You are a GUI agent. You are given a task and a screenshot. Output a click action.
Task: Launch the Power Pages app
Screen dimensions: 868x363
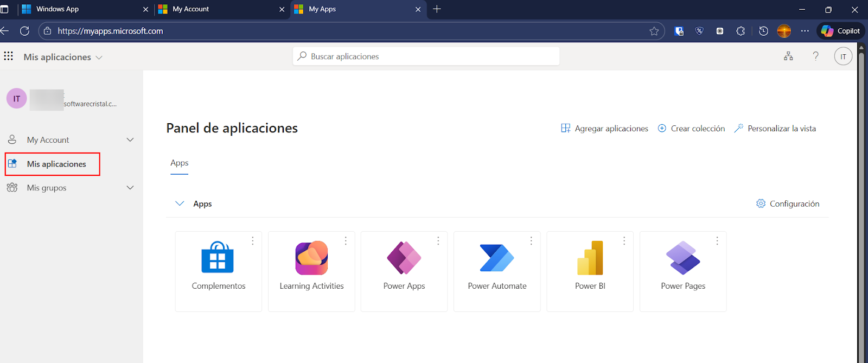click(x=683, y=271)
